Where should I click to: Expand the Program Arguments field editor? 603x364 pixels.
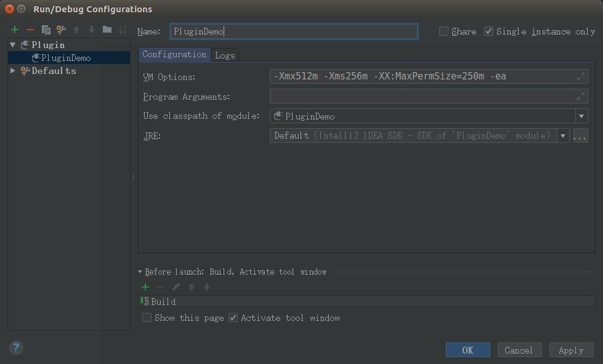pos(581,96)
